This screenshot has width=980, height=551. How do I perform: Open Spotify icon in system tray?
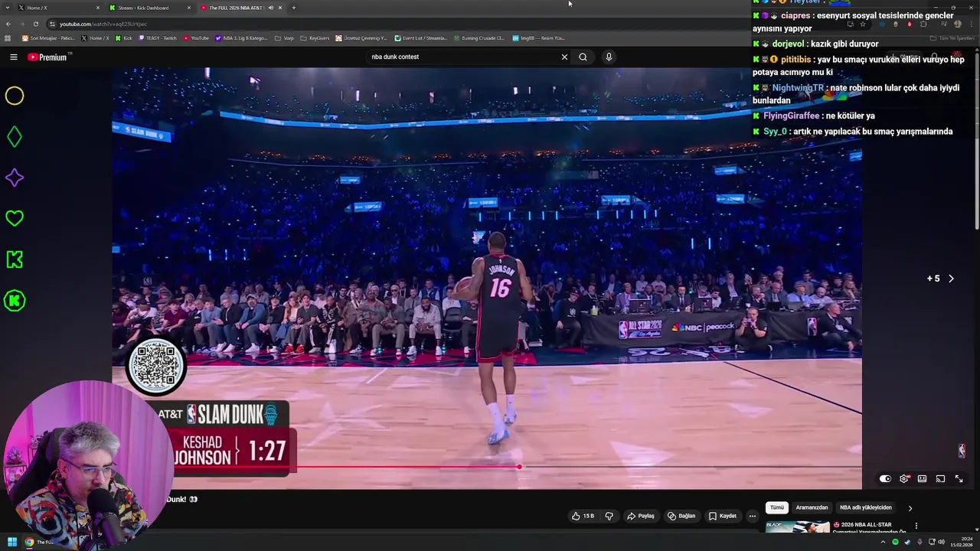pos(895,542)
